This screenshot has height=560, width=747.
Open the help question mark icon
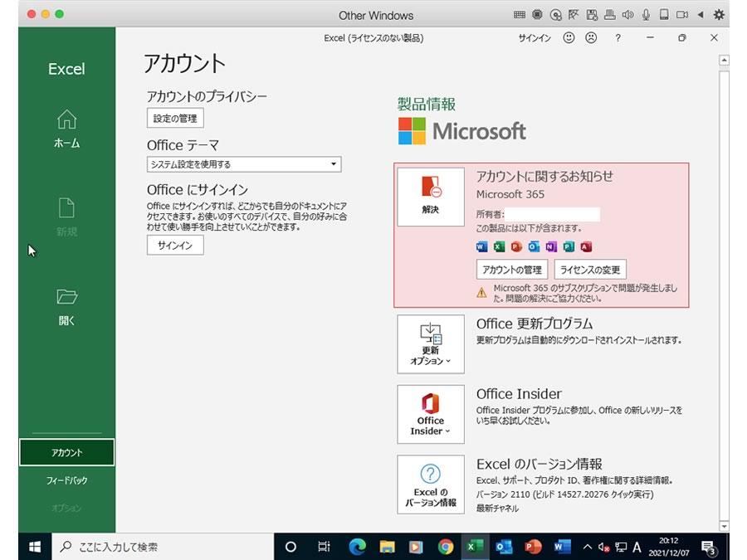(618, 38)
